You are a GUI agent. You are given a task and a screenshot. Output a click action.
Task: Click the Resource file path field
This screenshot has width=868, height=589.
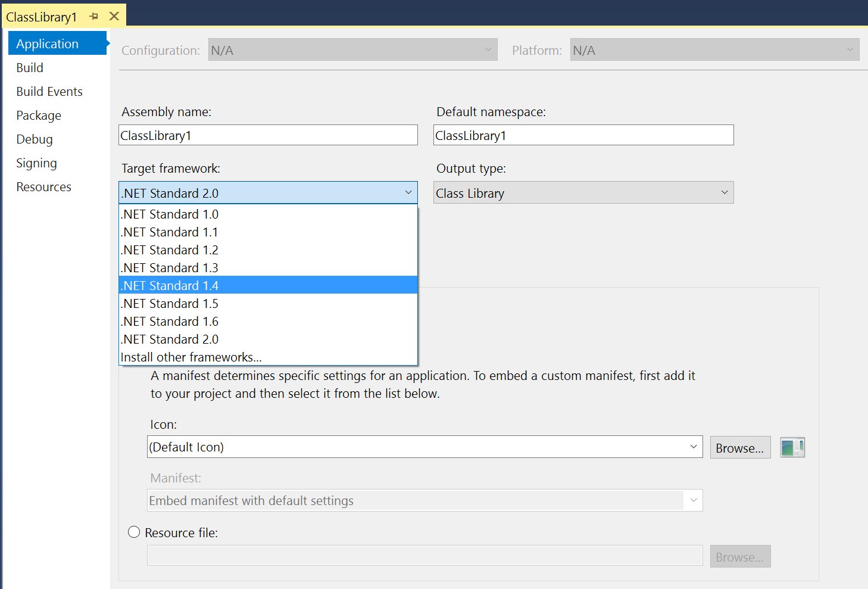click(424, 556)
